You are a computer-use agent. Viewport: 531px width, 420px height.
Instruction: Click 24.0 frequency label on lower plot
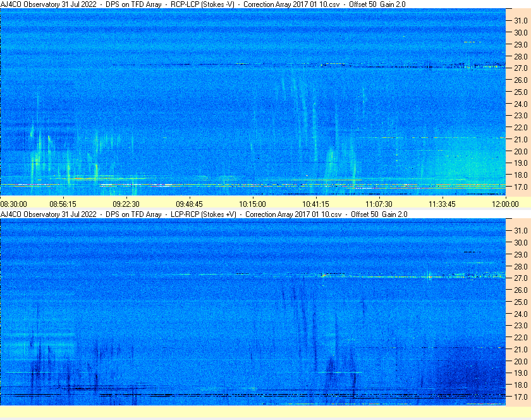(x=521, y=314)
